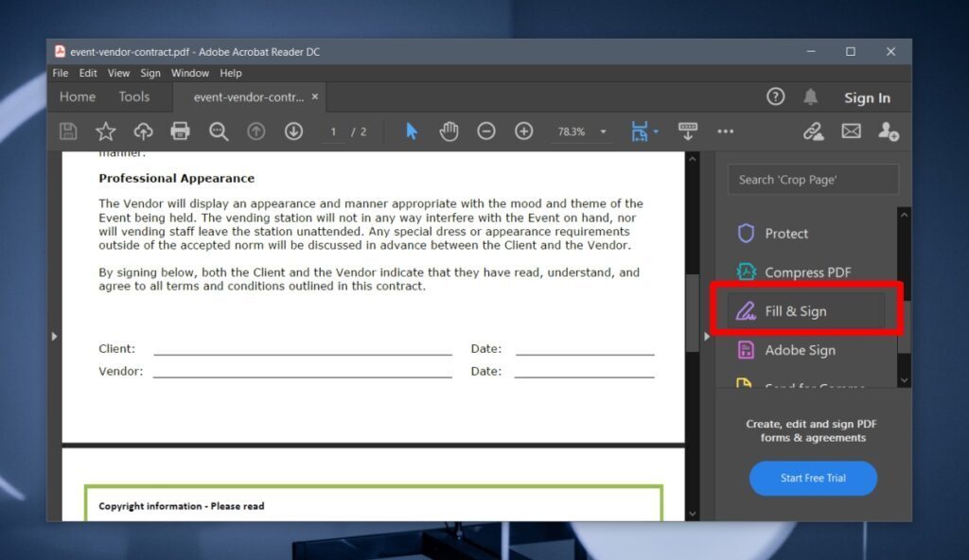The height and width of the screenshot is (560, 969).
Task: Toggle the Hand tool for panning
Action: click(x=449, y=131)
